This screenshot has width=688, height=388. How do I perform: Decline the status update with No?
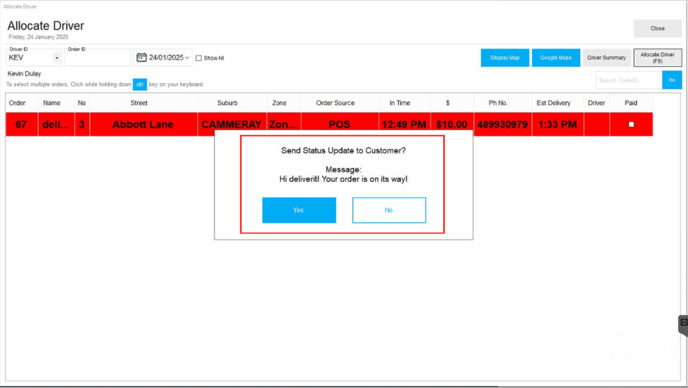[x=389, y=210]
